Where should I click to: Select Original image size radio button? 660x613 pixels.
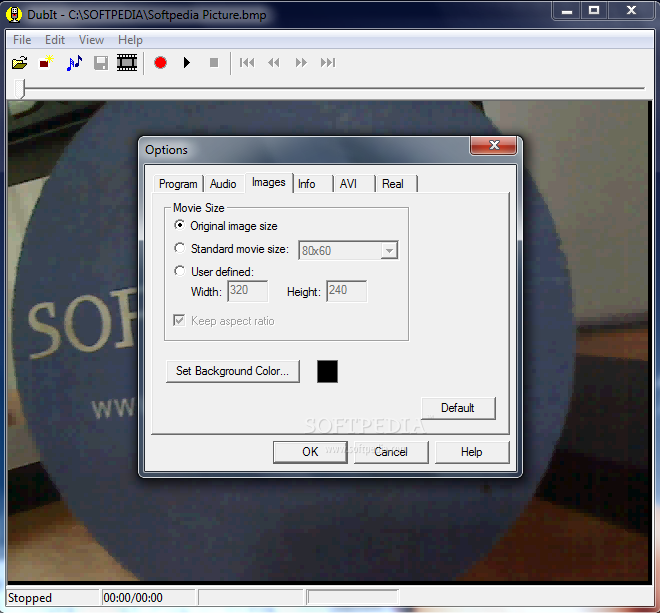coord(180,225)
